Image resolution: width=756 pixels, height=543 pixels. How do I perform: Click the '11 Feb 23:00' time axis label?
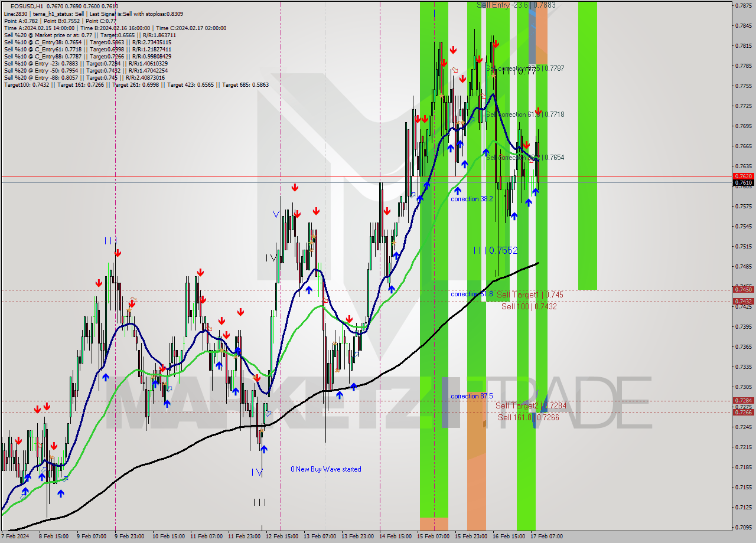click(x=244, y=537)
